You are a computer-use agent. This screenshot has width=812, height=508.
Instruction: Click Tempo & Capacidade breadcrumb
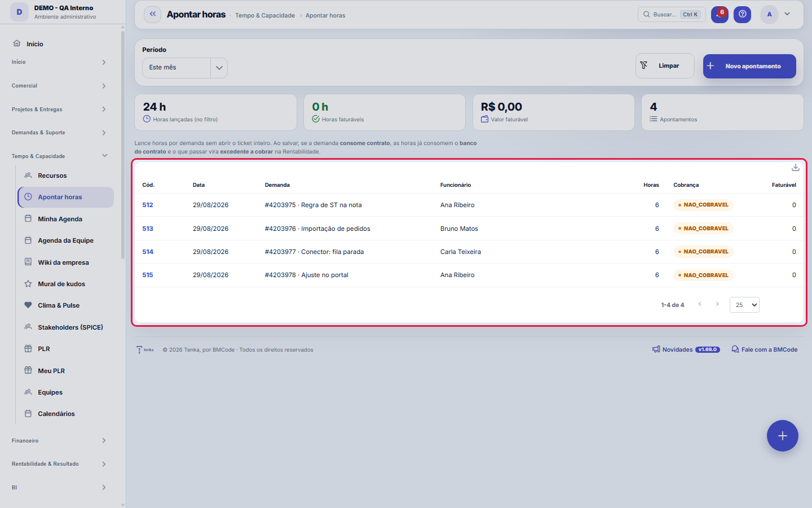[x=265, y=15]
